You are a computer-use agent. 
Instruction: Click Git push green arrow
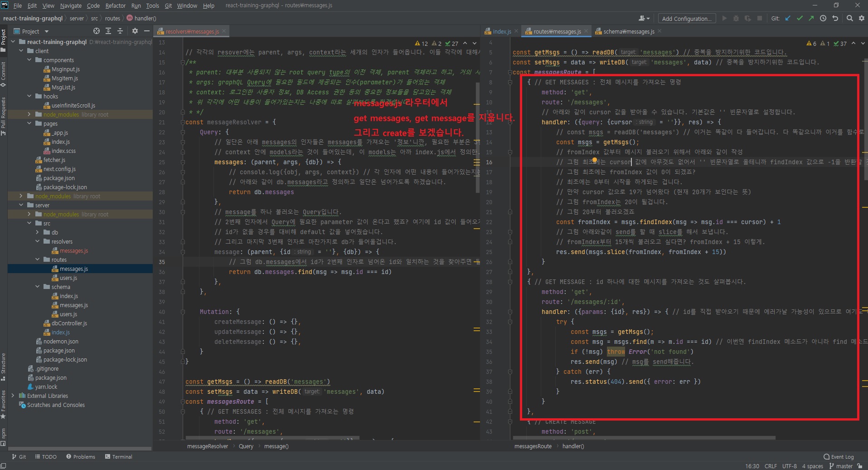[811, 19]
